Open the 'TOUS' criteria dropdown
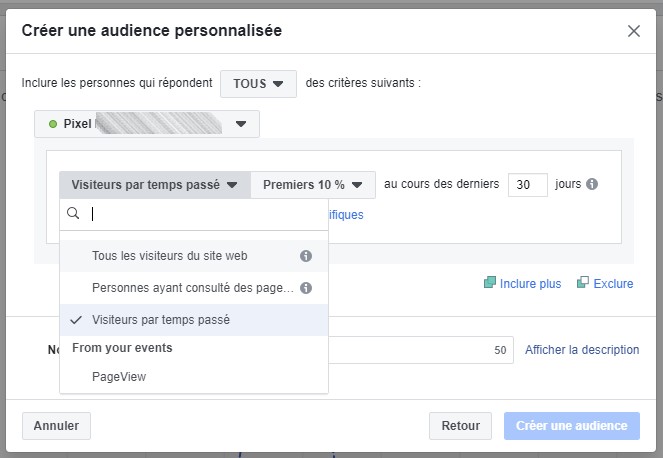Image resolution: width=663 pixels, height=458 pixels. (258, 83)
